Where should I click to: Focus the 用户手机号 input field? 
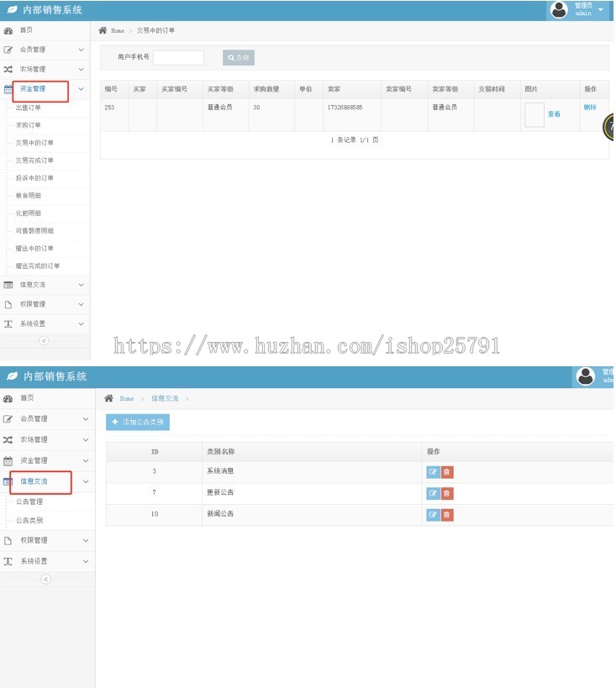[178, 57]
